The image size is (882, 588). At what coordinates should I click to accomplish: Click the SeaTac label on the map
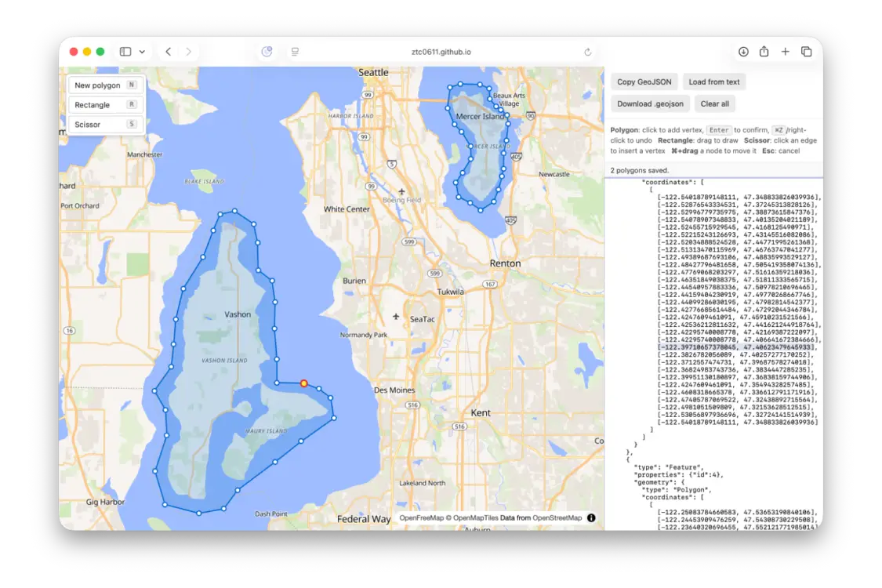422,319
